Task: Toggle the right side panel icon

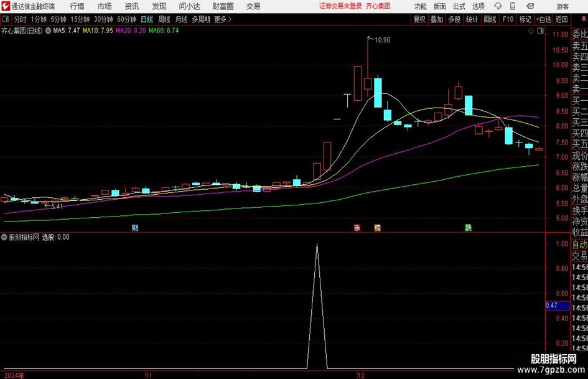Action: pyautogui.click(x=540, y=31)
